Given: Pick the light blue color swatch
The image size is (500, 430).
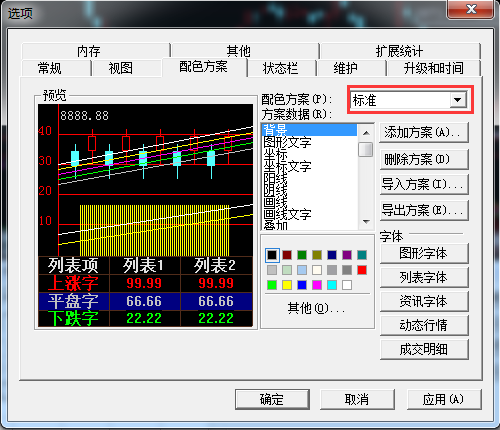Looking at the screenshot, I should coord(302,270).
